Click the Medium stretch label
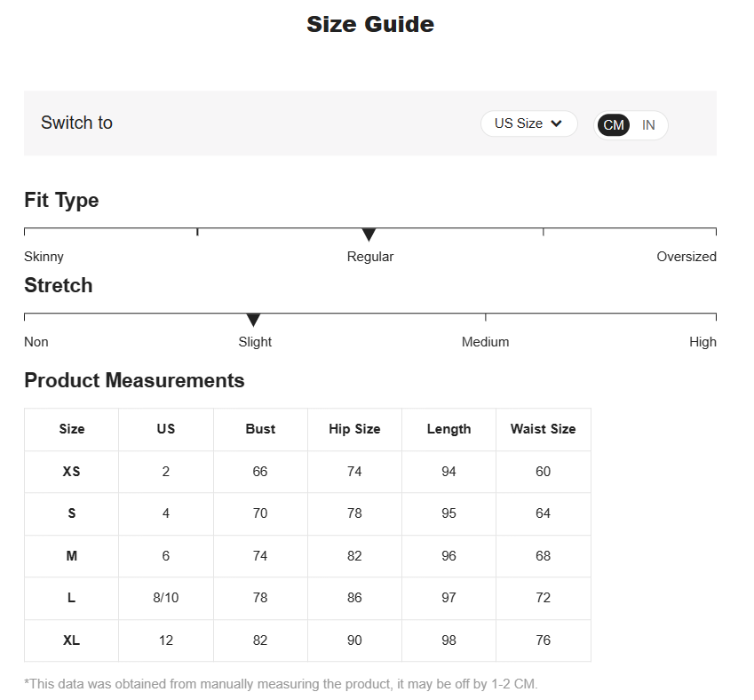This screenshot has height=700, width=754. [485, 342]
